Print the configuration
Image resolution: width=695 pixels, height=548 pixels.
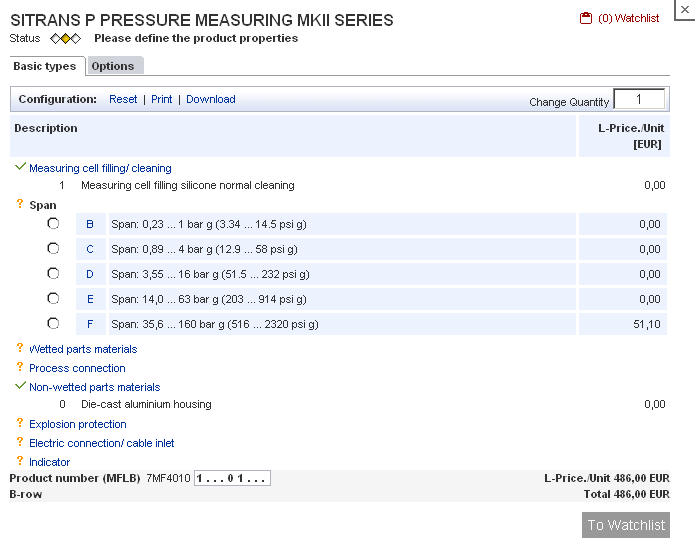point(161,99)
